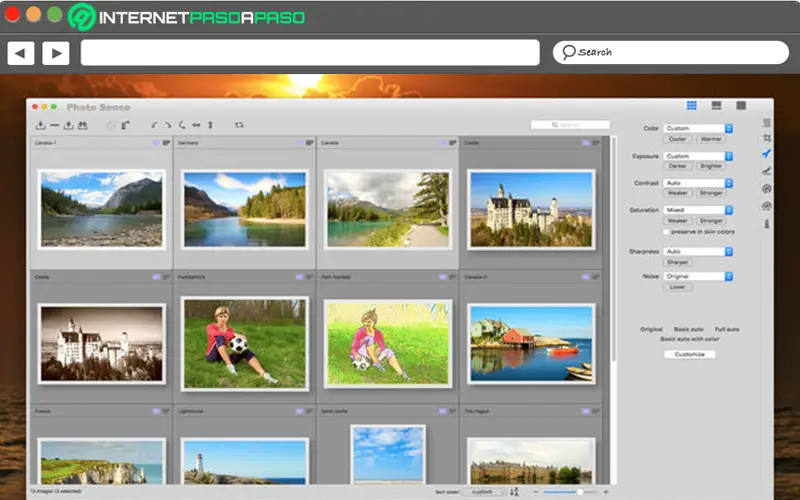Click the export all photos toolbar icon
The image size is (800, 500).
pyautogui.click(x=82, y=125)
